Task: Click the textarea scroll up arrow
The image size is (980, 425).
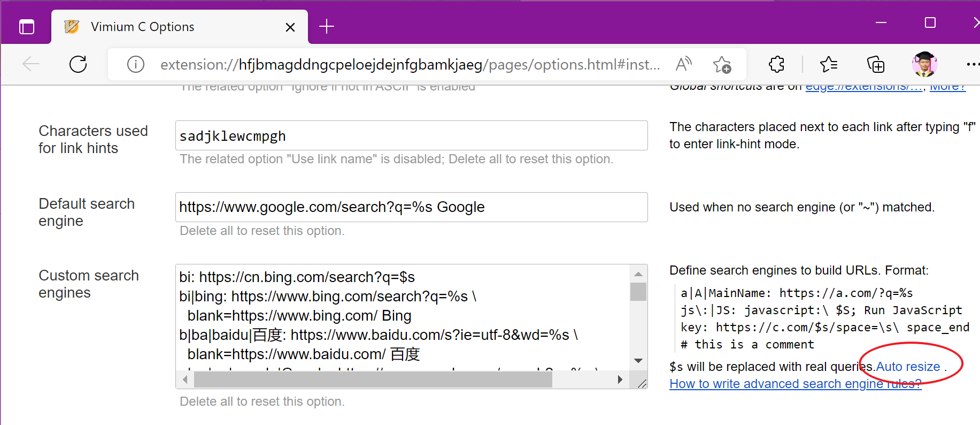Action: click(638, 274)
